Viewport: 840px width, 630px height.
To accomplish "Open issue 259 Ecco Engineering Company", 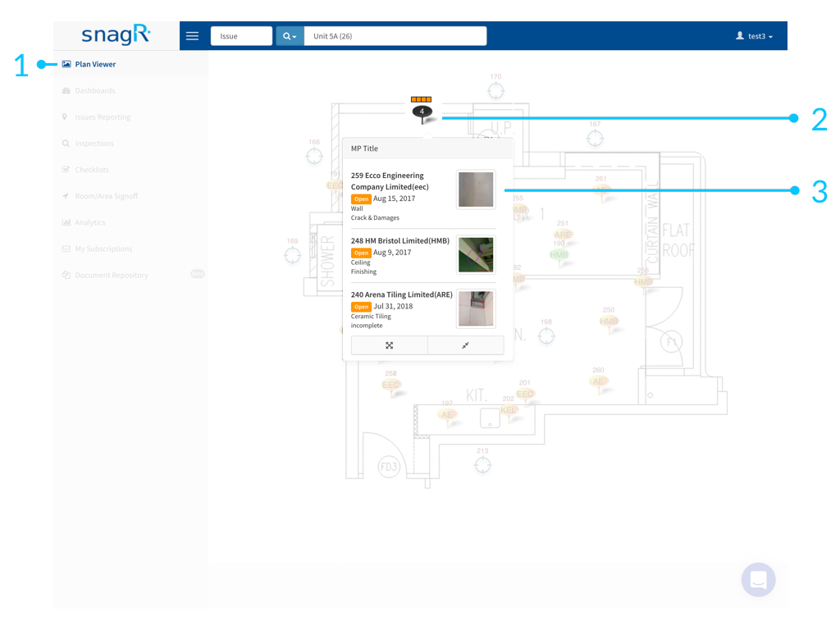I will (x=423, y=196).
